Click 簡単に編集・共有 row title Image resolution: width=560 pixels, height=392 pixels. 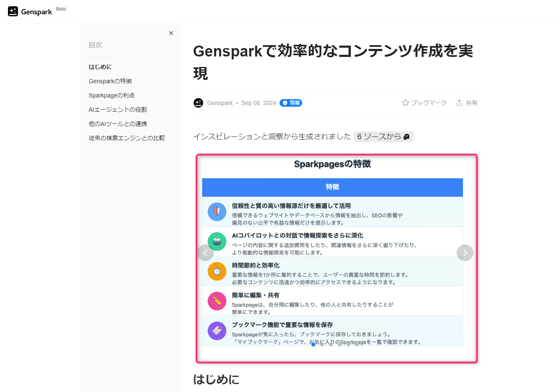[x=256, y=295]
